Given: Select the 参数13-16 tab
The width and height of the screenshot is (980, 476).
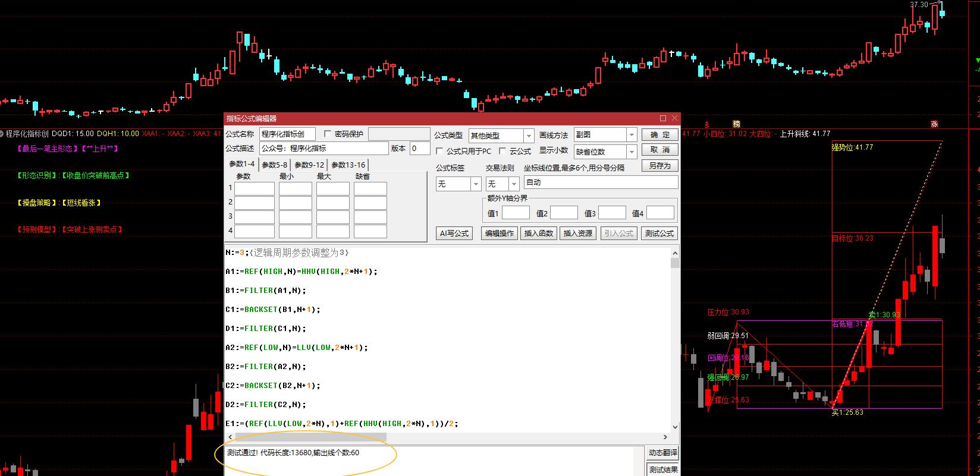Looking at the screenshot, I should [x=348, y=165].
